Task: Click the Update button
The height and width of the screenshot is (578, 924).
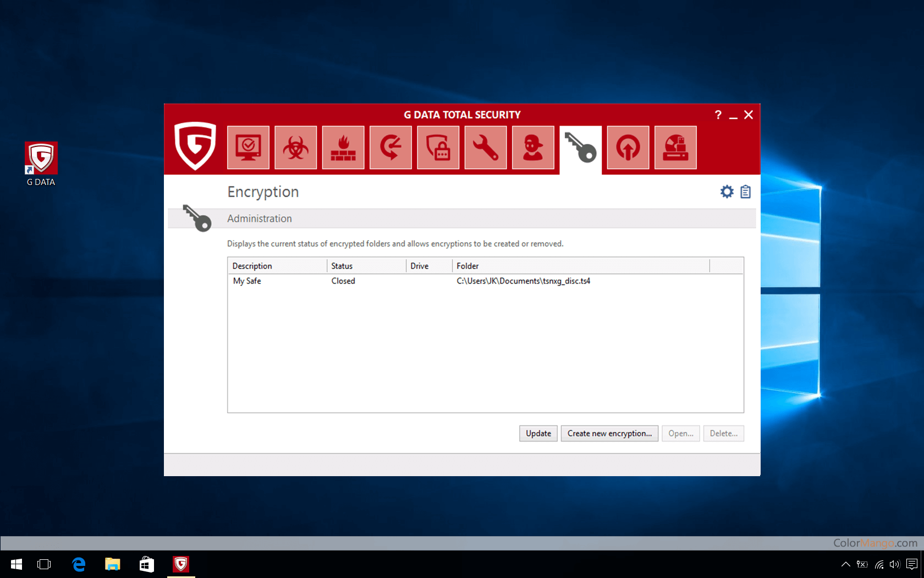Action: click(538, 433)
